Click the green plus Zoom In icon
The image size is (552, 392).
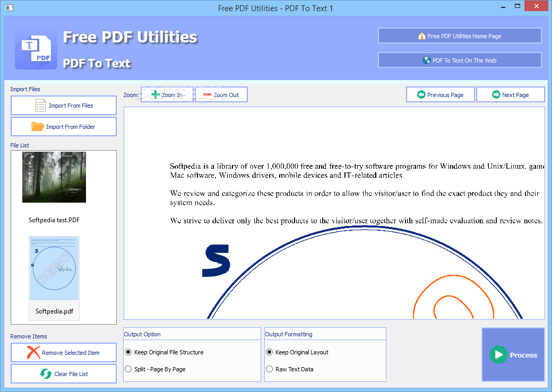point(155,94)
